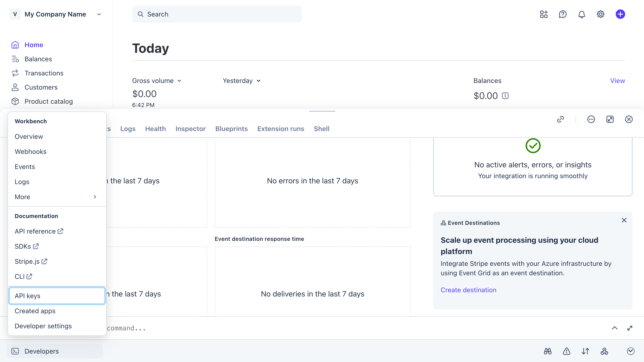Viewport: 644px width, 362px height.
Task: Open the settings gear icon
Action: tap(601, 14)
